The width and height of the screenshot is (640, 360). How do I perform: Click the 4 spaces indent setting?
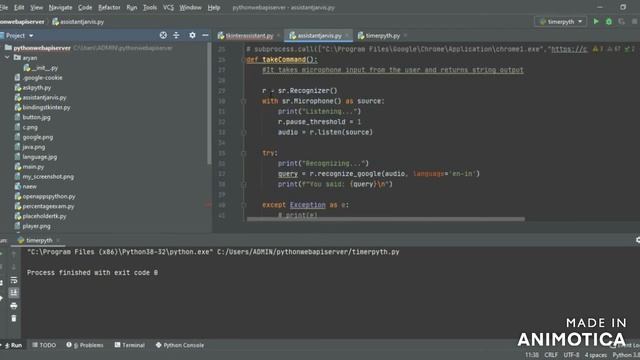coord(596,355)
